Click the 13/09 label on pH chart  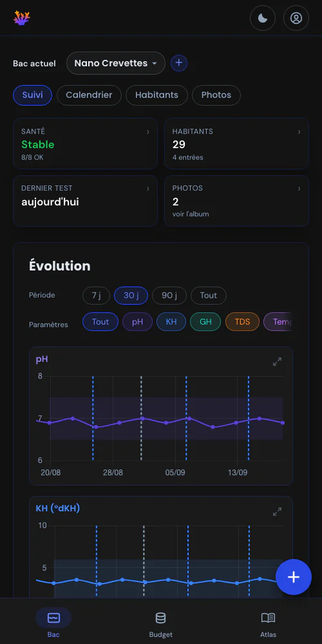(x=238, y=473)
